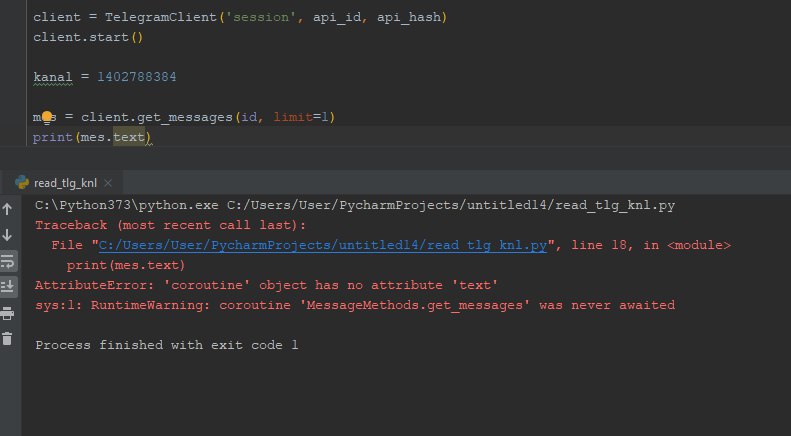
Task: Open the read_tlg_knl.py traceback file link
Action: click(322, 245)
